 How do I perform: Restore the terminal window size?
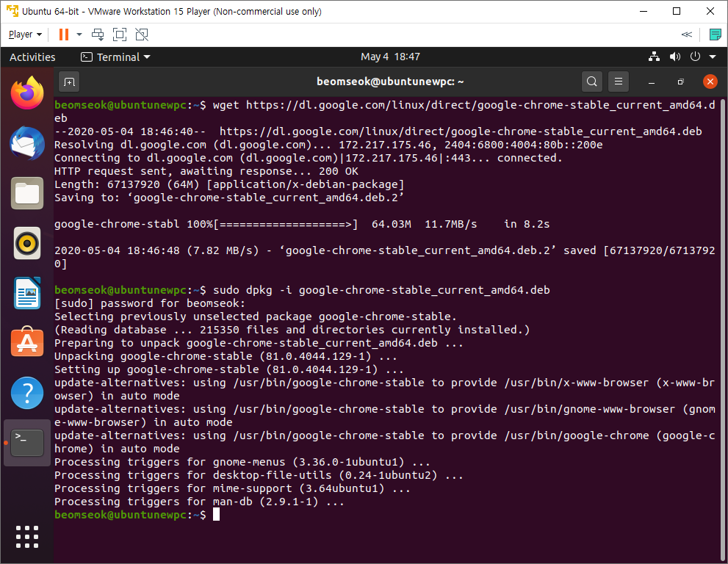(x=681, y=82)
